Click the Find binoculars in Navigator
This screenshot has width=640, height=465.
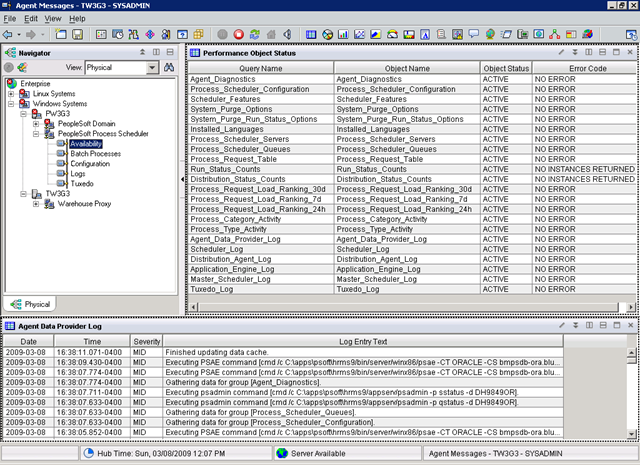pos(169,67)
